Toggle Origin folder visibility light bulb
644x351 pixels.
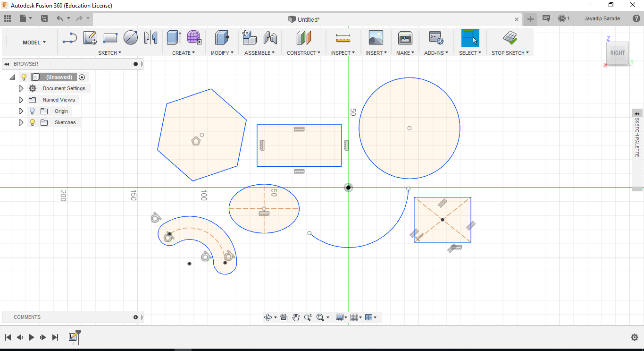point(32,111)
